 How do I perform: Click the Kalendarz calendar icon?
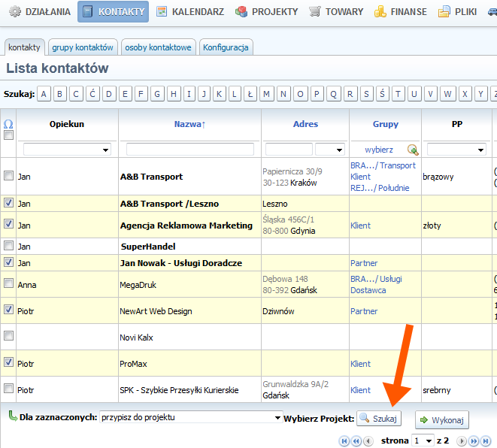(x=162, y=12)
